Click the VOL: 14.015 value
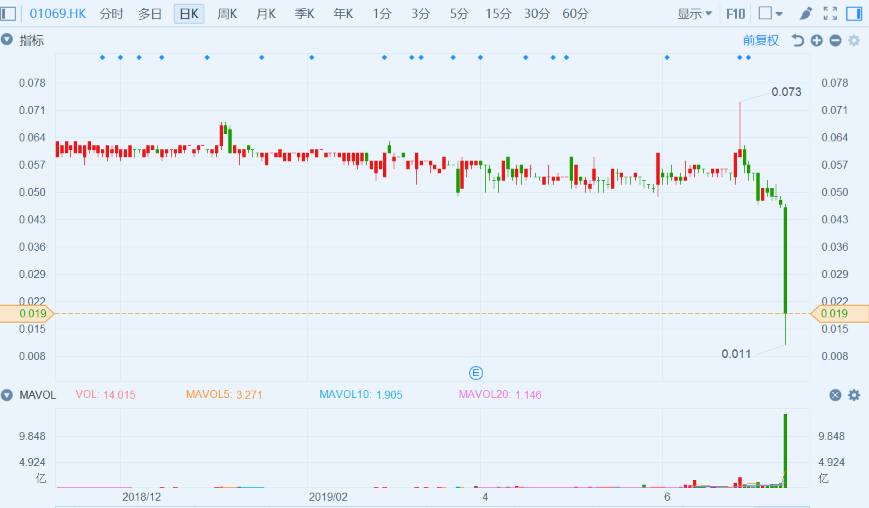Viewport: 869px width, 508px height. pyautogui.click(x=105, y=395)
